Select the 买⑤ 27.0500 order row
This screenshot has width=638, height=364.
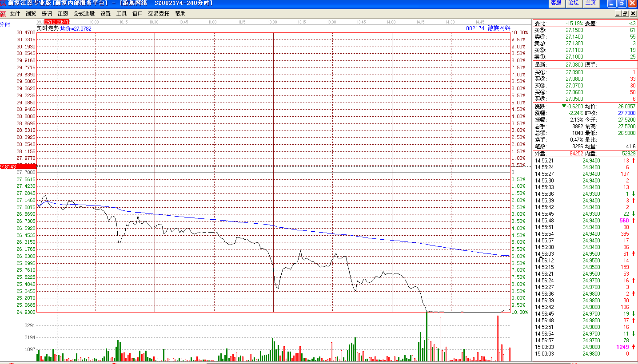(x=585, y=99)
